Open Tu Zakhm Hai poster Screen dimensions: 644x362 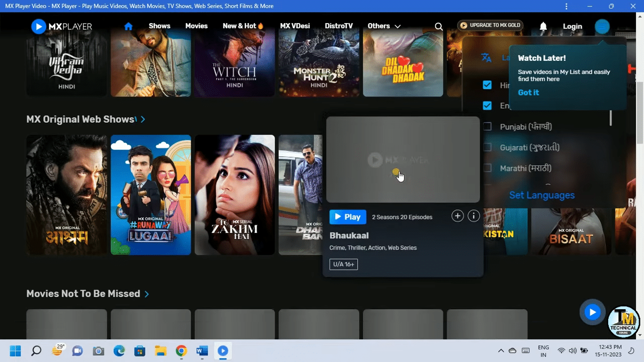[234, 195]
